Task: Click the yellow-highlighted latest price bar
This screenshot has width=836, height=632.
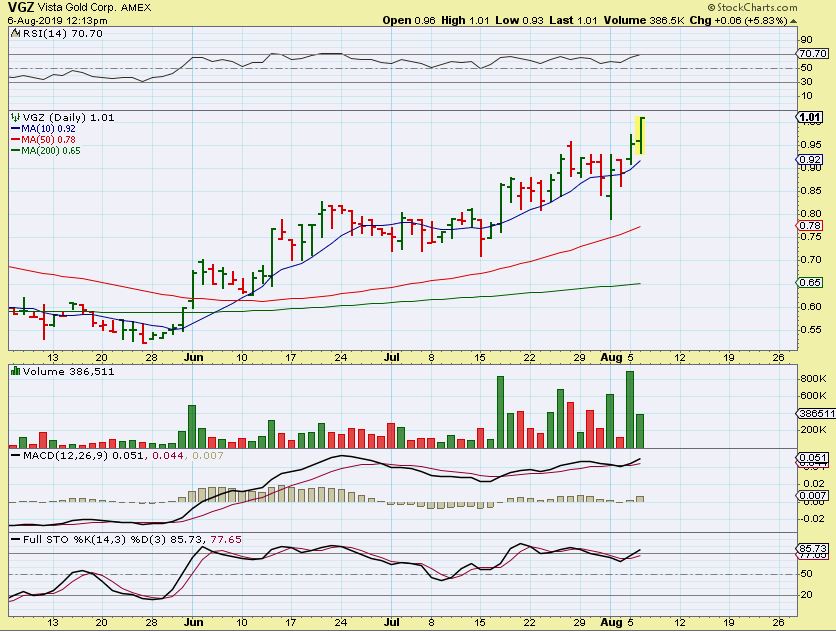Action: 640,136
